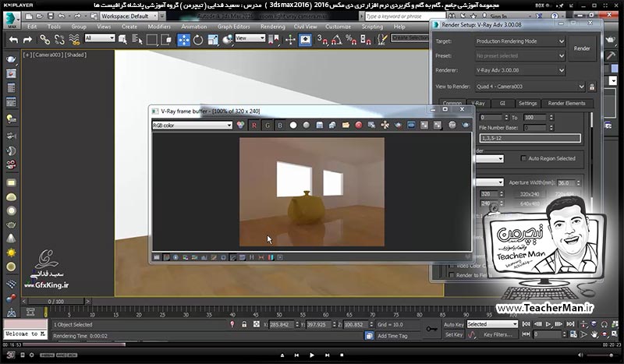Select the 640x480 output size preset

point(530,203)
